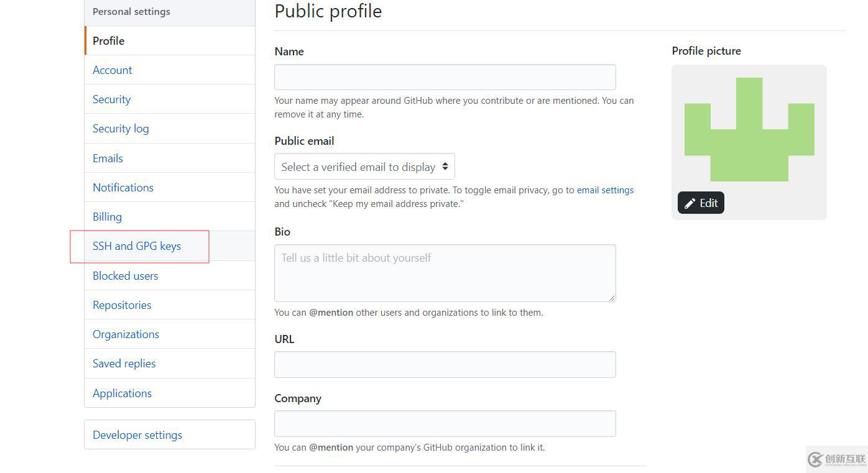Click the URL input field
The width and height of the screenshot is (868, 473).
[x=445, y=364]
